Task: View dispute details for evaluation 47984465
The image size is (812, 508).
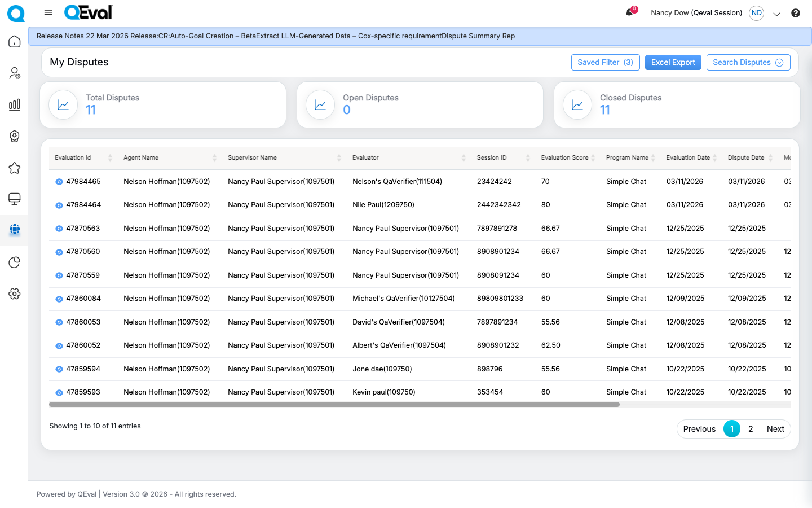Action: [59, 182]
